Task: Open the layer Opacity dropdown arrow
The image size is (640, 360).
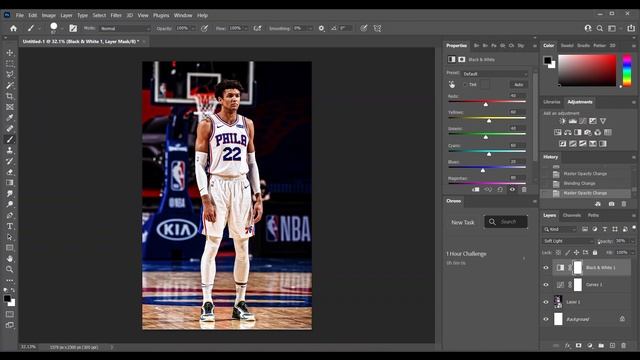Action: point(633,241)
